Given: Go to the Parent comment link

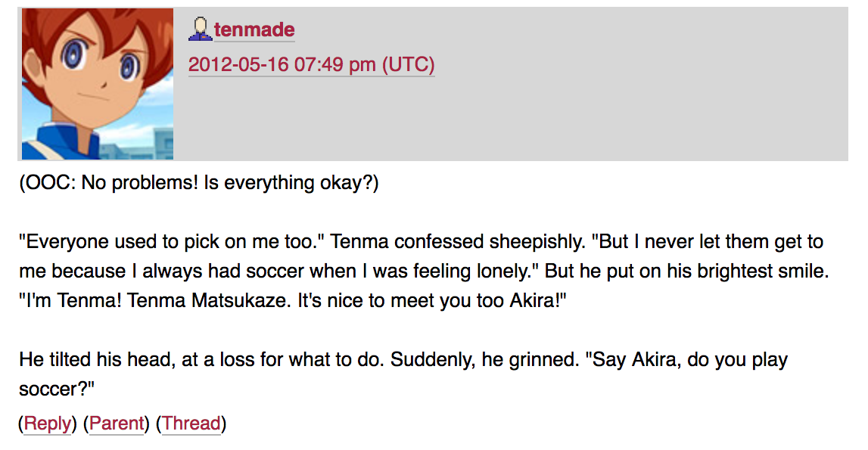Looking at the screenshot, I should tap(117, 424).
